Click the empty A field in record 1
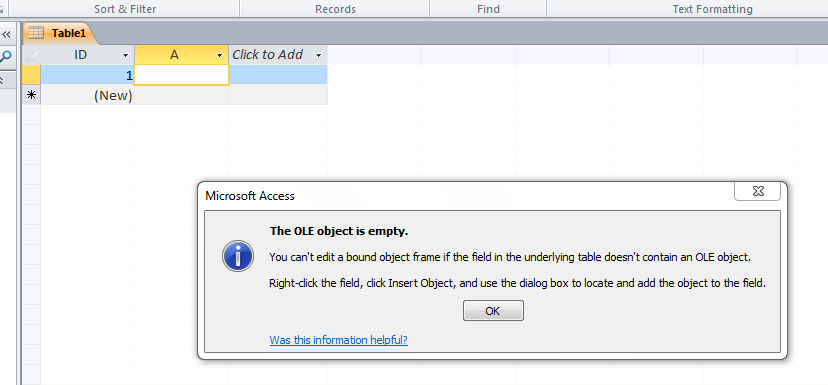This screenshot has width=828, height=385. pyautogui.click(x=182, y=75)
